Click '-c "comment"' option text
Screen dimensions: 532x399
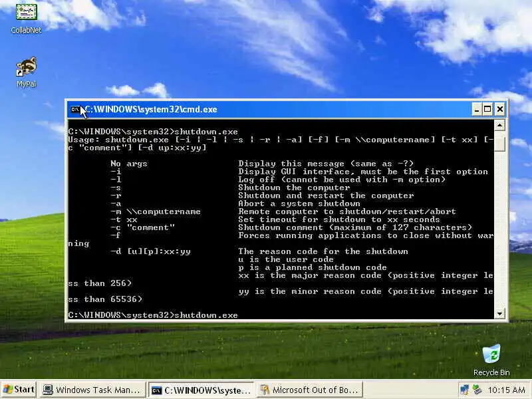142,227
